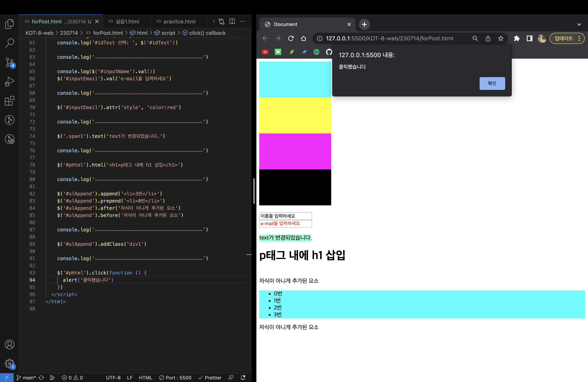Viewport: 588px width, 382px height.
Task: Switch to the pracitce.html editor tab
Action: coord(179,21)
